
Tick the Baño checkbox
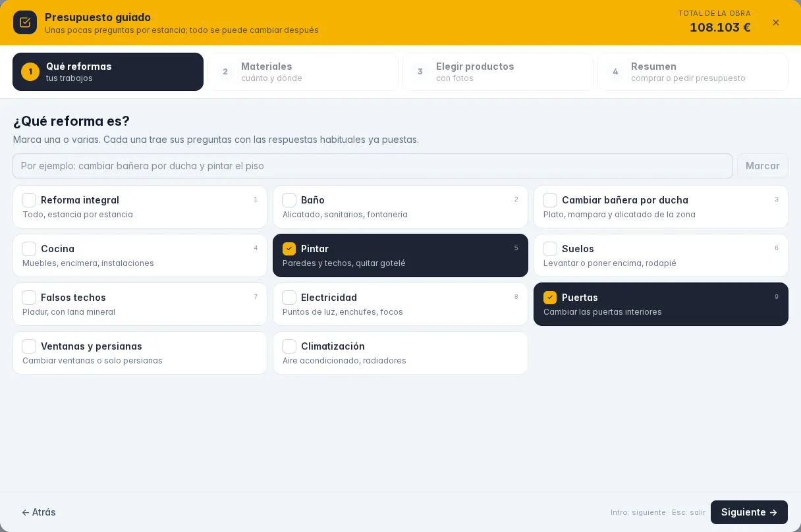click(x=289, y=200)
